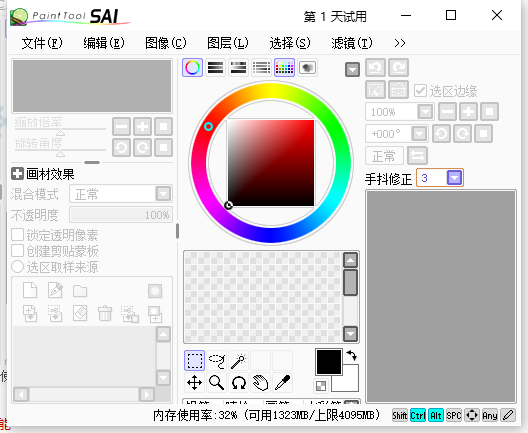This screenshot has width=528, height=433.
Task: Open the 100% zoom dropdown
Action: (x=425, y=112)
